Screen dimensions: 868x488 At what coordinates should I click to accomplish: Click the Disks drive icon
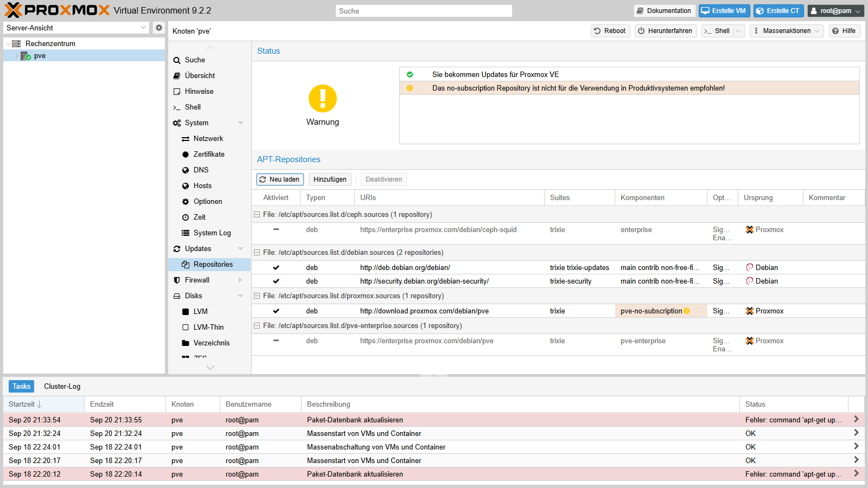(177, 296)
